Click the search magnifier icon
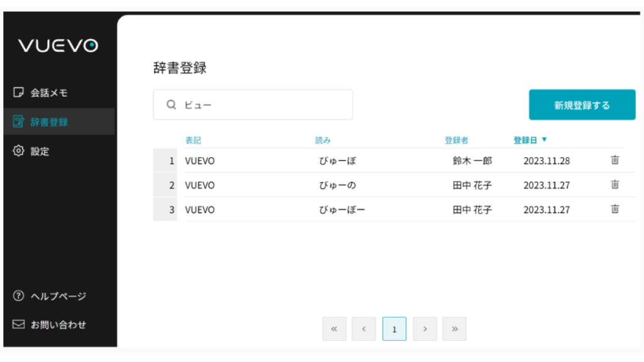The height and width of the screenshot is (362, 644). coord(170,105)
